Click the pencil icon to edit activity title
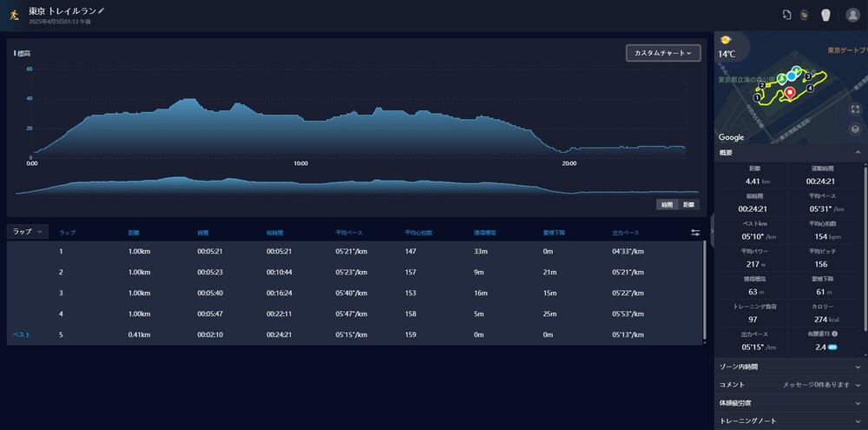The height and width of the screenshot is (430, 868). click(x=102, y=10)
